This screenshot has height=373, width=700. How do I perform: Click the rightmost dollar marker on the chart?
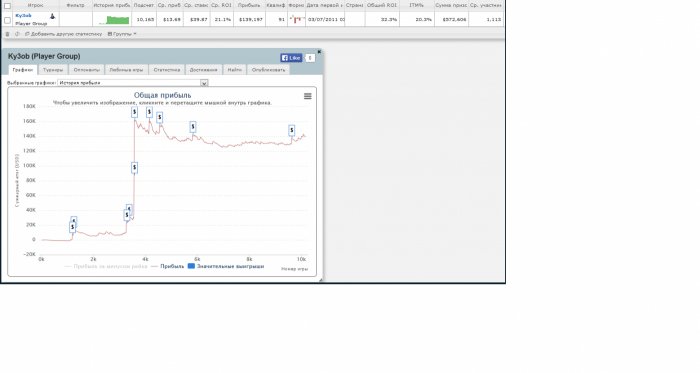coord(292,130)
